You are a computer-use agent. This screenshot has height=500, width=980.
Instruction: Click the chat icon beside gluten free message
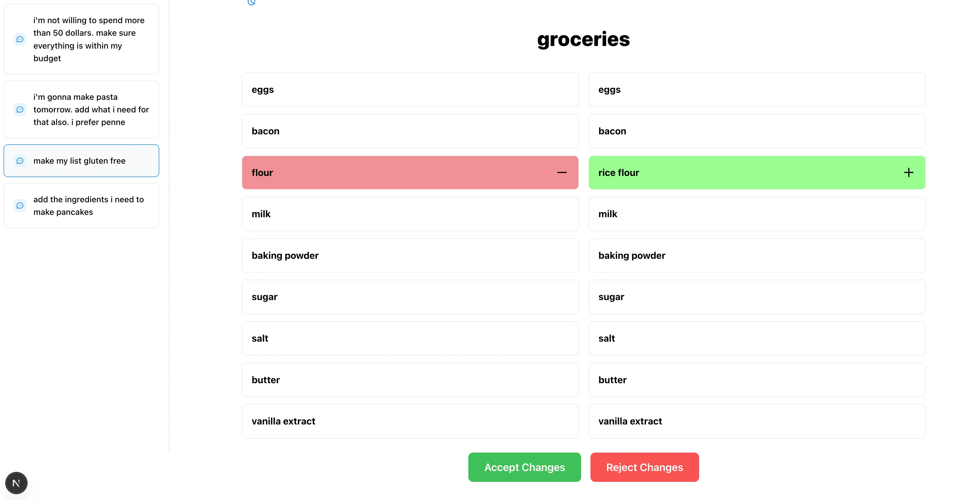pos(20,161)
